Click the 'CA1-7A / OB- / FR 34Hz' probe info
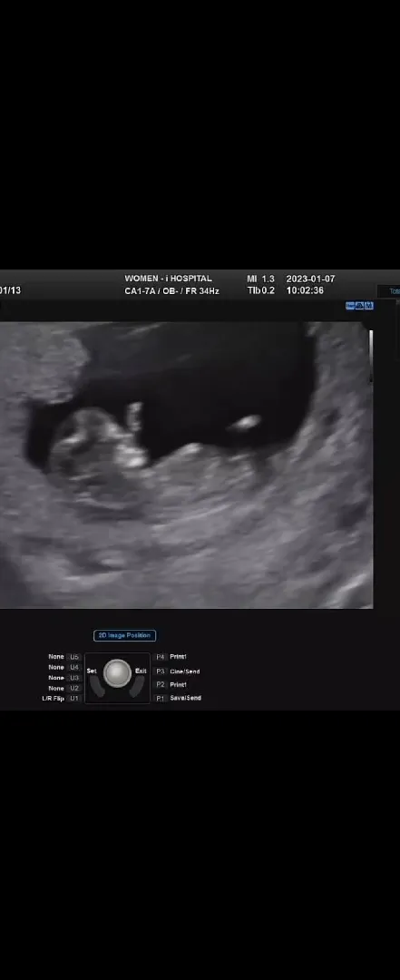 171,291
